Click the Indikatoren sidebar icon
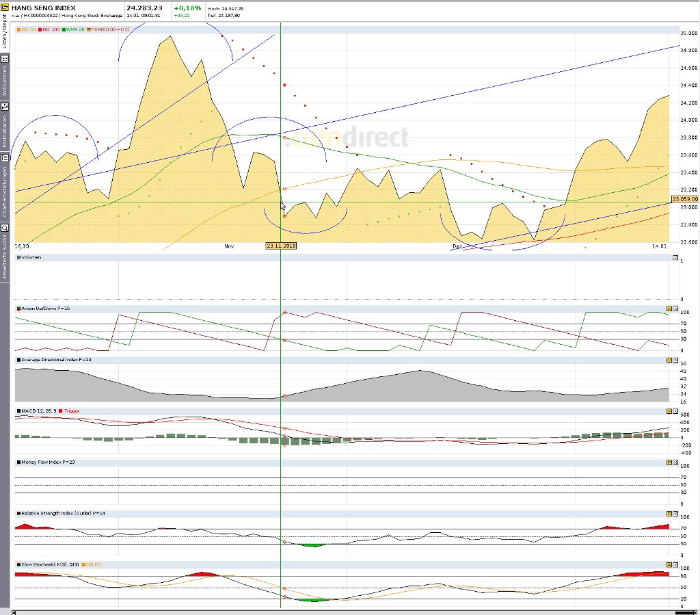The height and width of the screenshot is (615, 700). pos(5,60)
